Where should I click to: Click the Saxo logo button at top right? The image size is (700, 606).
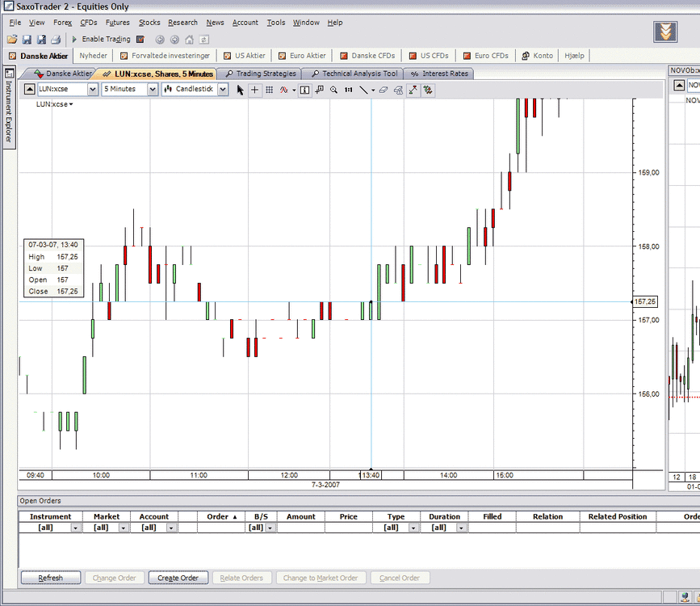tap(665, 32)
